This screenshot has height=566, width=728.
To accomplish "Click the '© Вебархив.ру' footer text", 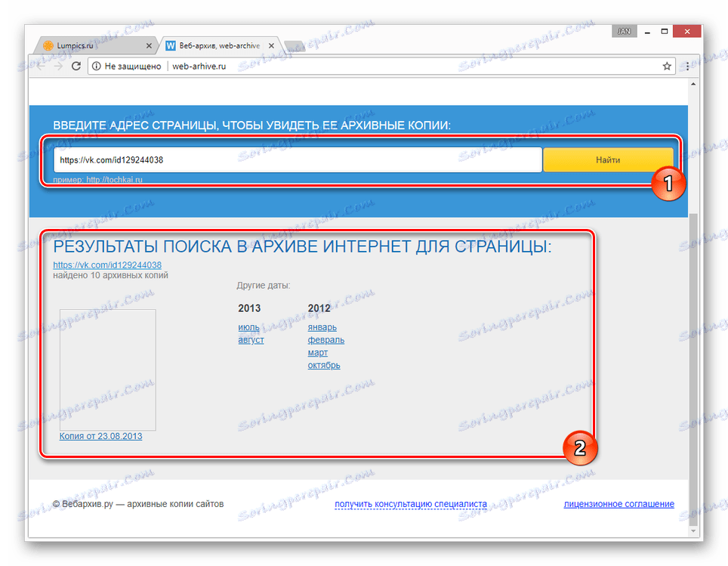I will pyautogui.click(x=83, y=504).
